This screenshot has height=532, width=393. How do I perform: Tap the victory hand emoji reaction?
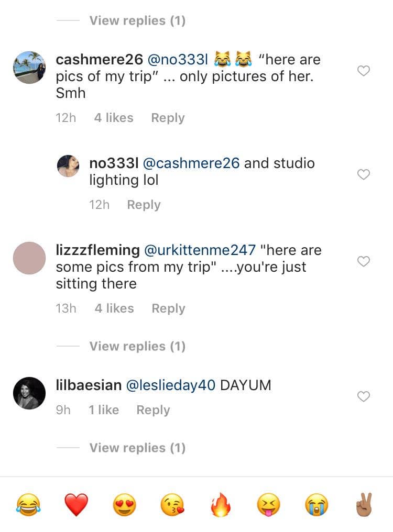pyautogui.click(x=364, y=505)
